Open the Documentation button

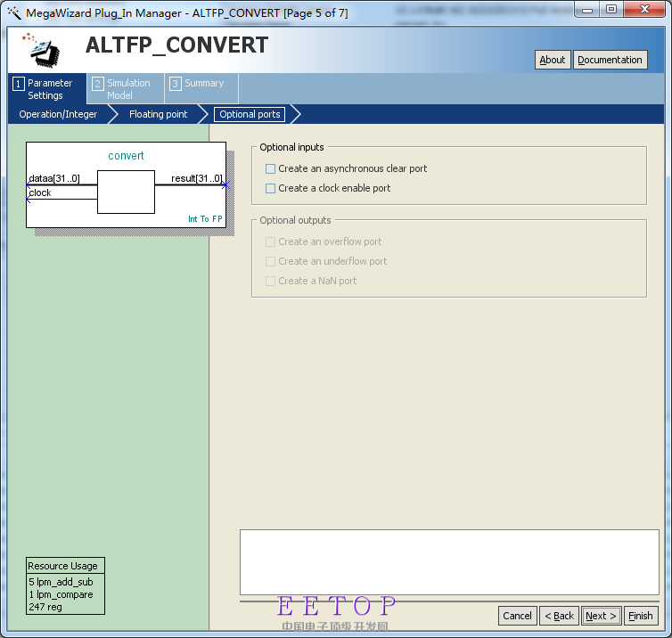point(610,60)
